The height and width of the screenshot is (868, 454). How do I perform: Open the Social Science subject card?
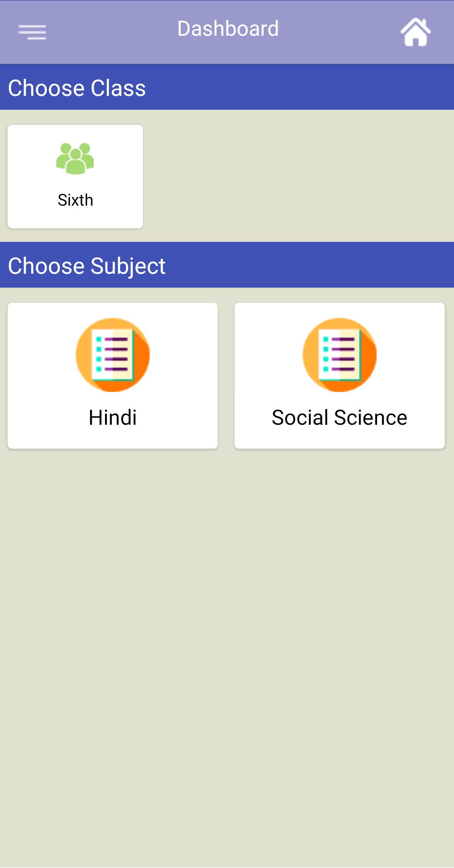(340, 376)
